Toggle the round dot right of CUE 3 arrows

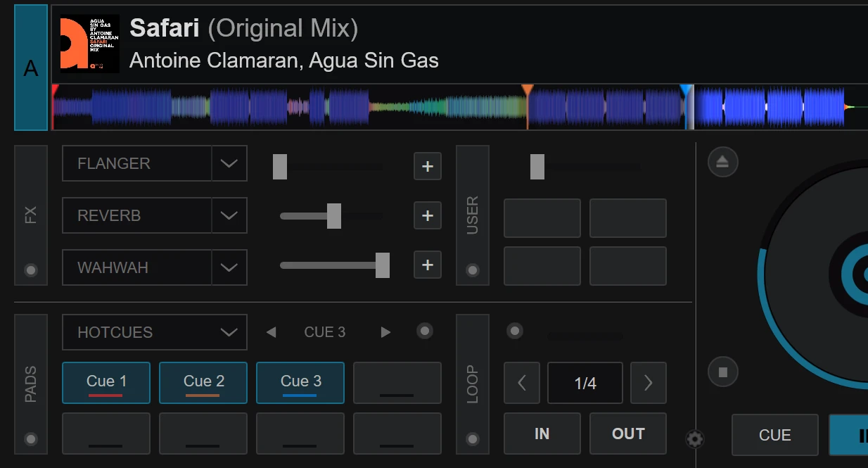click(x=425, y=331)
